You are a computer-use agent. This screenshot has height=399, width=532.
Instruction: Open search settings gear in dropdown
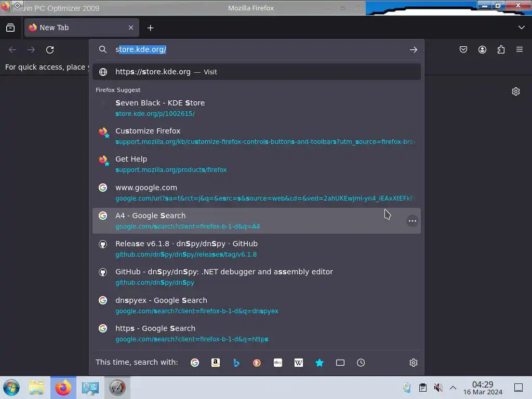[413, 362]
